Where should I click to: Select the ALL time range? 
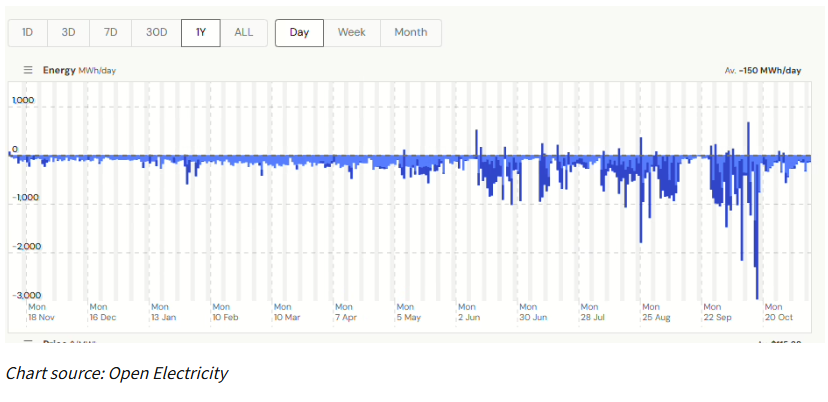point(244,33)
